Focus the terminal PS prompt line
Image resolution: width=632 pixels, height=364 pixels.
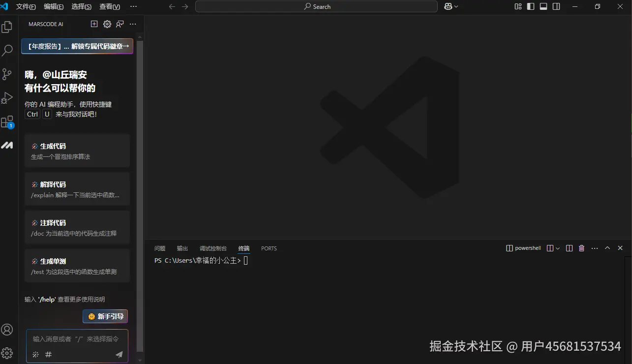pos(201,261)
